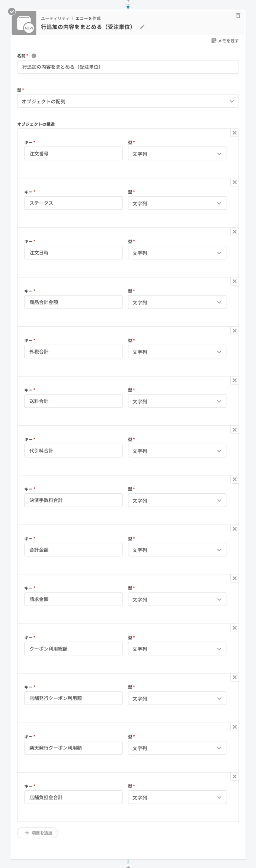Expand type dropdown for 注文日時 key

(177, 253)
